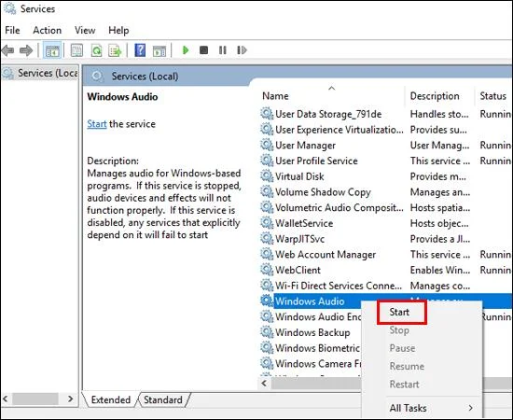The height and width of the screenshot is (420, 513).
Task: Expand All Tasks submenu arrow
Action: [470, 408]
